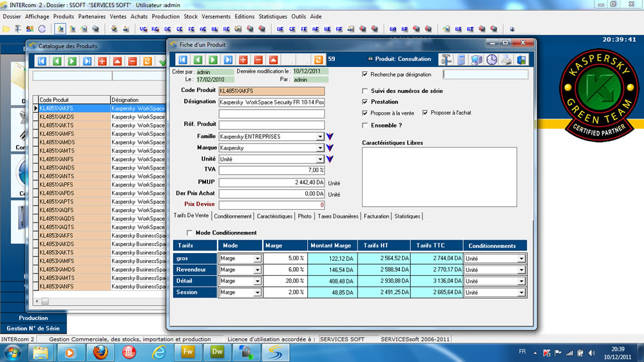Open the Ventes menu
Image resolution: width=644 pixels, height=362 pixels.
(x=118, y=17)
